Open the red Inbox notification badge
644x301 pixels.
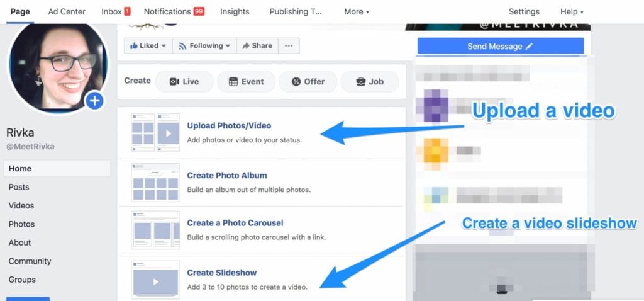coord(128,11)
